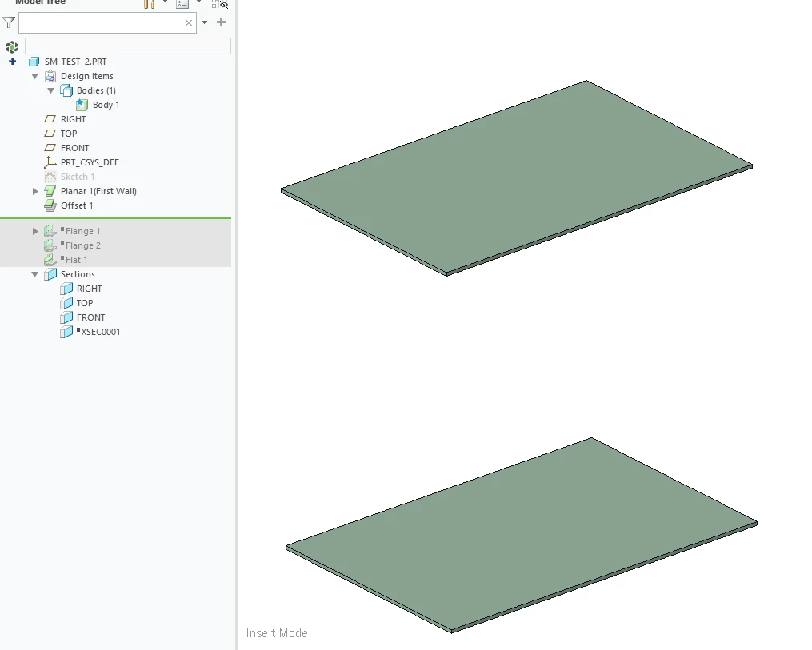Clear the model tree search field
Viewport: 812px width, 650px height.
click(x=189, y=22)
